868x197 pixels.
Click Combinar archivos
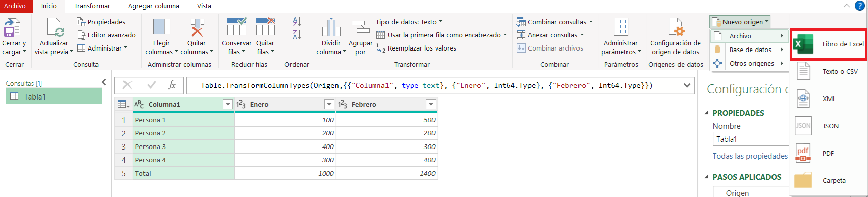tap(550, 48)
